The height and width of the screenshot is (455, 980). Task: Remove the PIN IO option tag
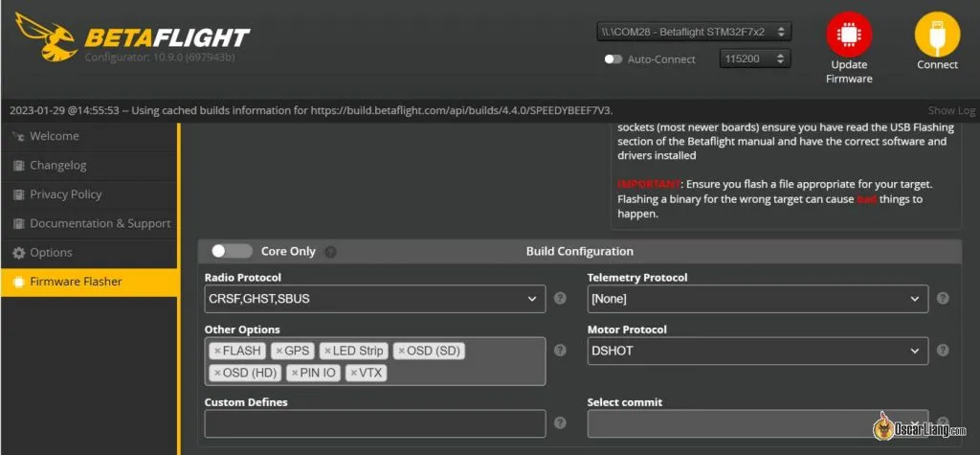[295, 374]
